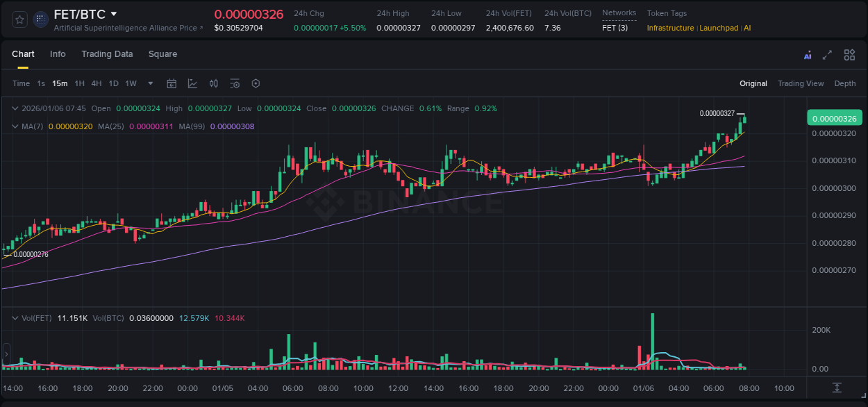Open chart widget layout picker
This screenshot has width=868, height=407.
[849, 54]
